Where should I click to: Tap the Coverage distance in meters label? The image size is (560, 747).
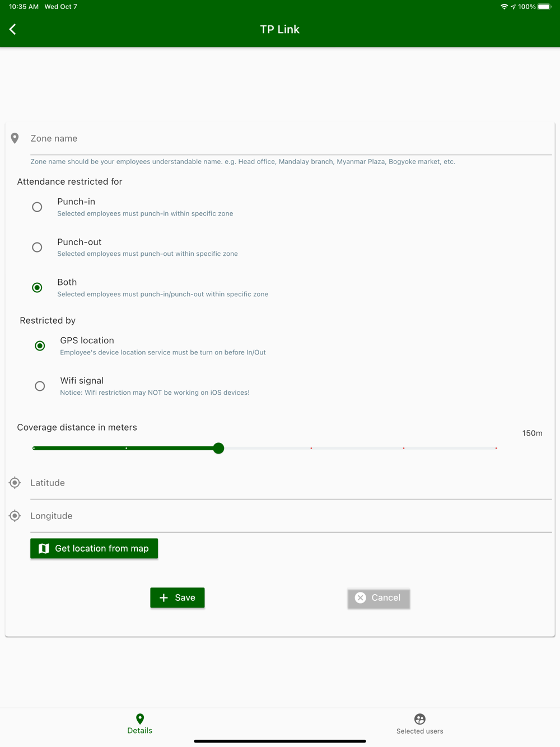(77, 427)
